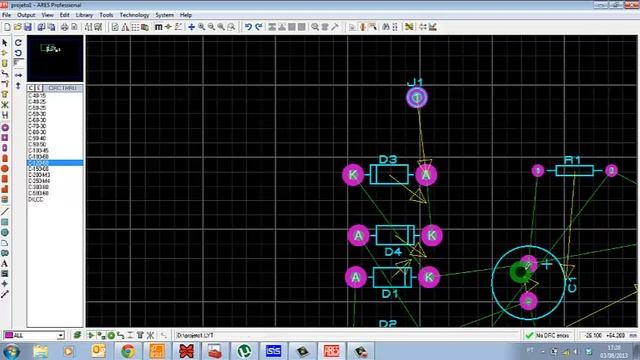Select the Ratsnest Mode tool
Screen dimensions: 640x360
pyautogui.click(x=5, y=104)
